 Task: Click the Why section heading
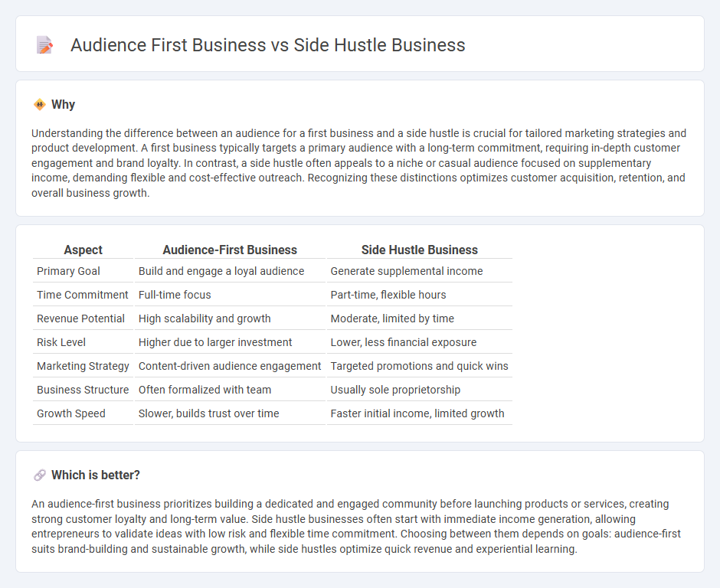(63, 105)
